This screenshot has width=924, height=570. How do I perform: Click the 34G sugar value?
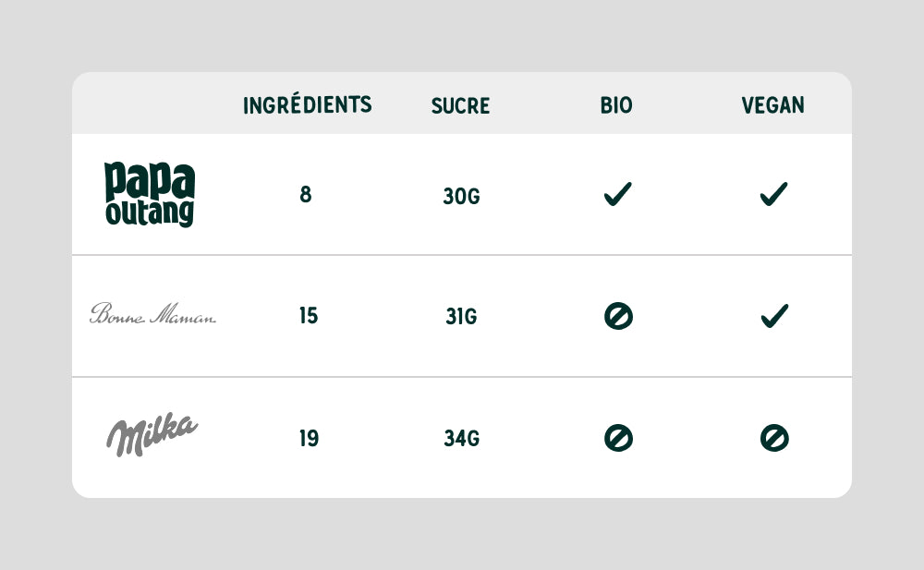[462, 438]
